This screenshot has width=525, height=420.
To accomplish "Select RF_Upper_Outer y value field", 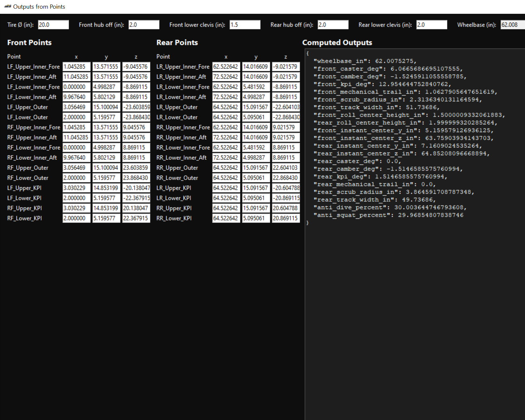I will click(x=106, y=168).
